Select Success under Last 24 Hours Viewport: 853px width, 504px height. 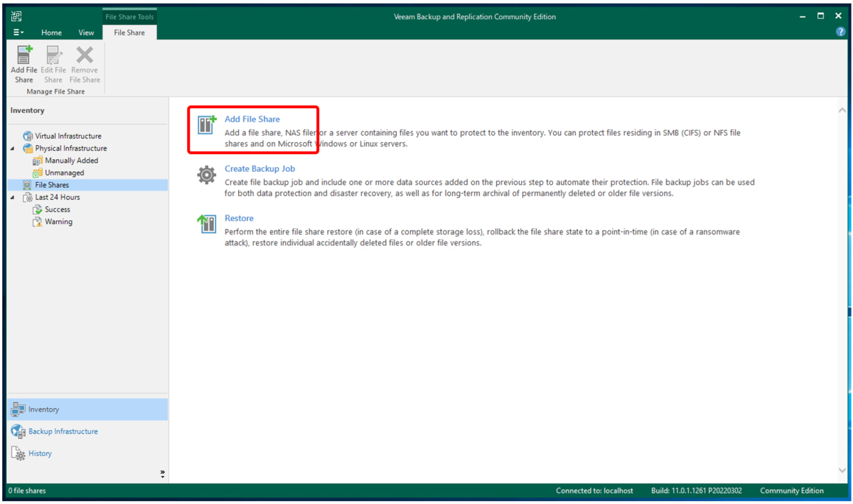[x=58, y=210]
